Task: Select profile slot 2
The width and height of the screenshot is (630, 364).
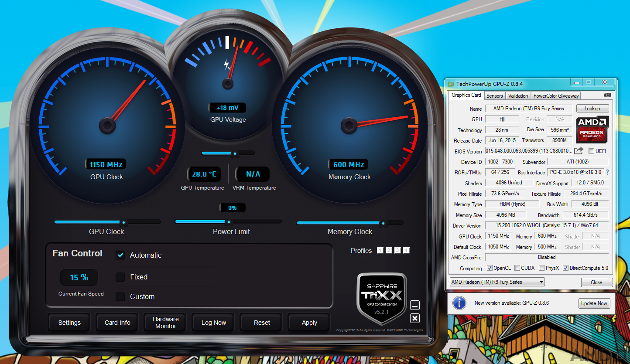Action: 389,250
